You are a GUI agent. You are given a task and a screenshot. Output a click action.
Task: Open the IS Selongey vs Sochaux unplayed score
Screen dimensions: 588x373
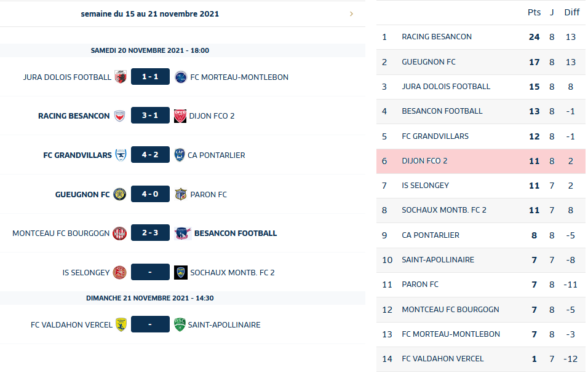(x=150, y=272)
